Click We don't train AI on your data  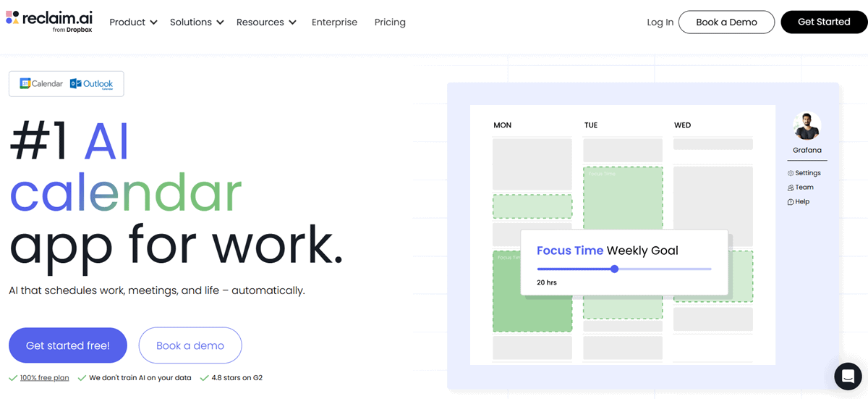pos(140,378)
